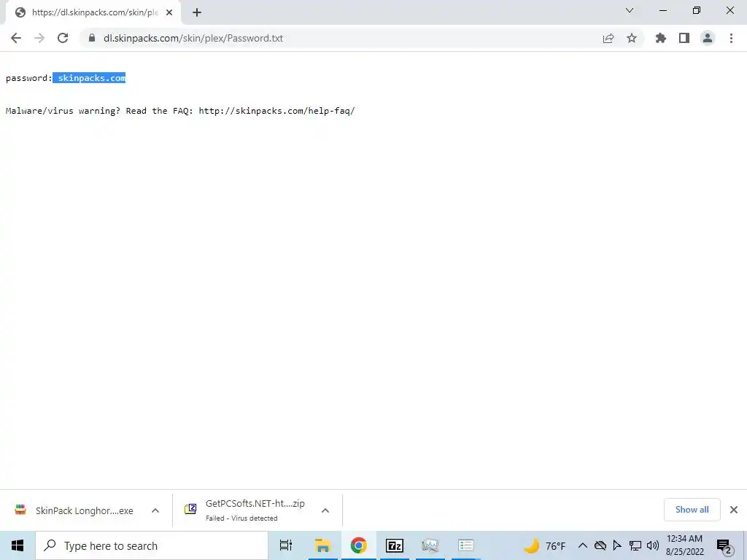Click the cloud sync tray icon
747x560 pixels.
click(x=600, y=545)
